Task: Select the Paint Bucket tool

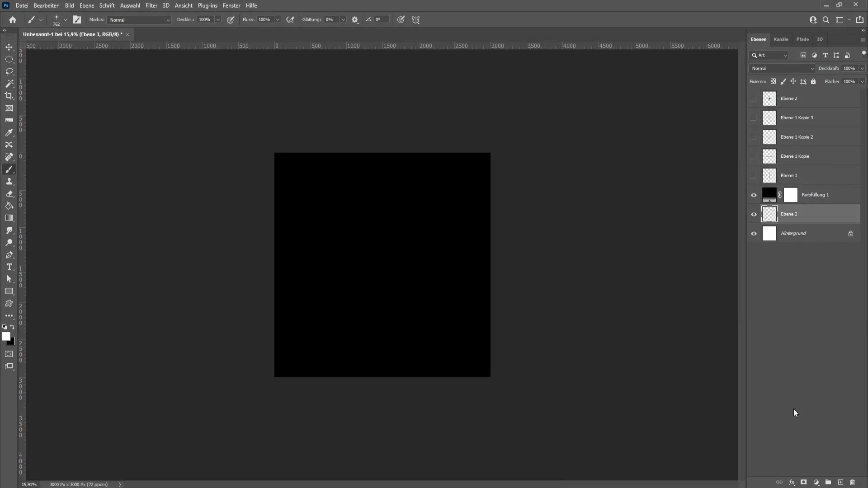Action: point(9,206)
